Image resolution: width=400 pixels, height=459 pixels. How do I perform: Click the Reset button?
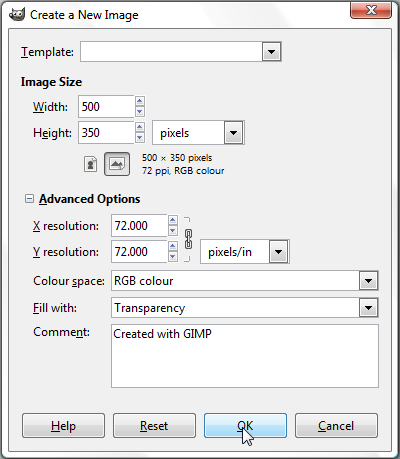pos(154,426)
